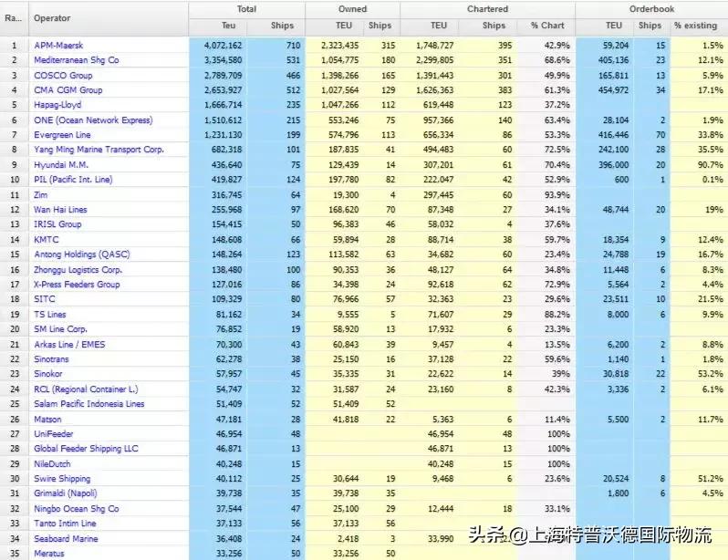Open the Hapag-Lloyd operator link

tap(57, 105)
